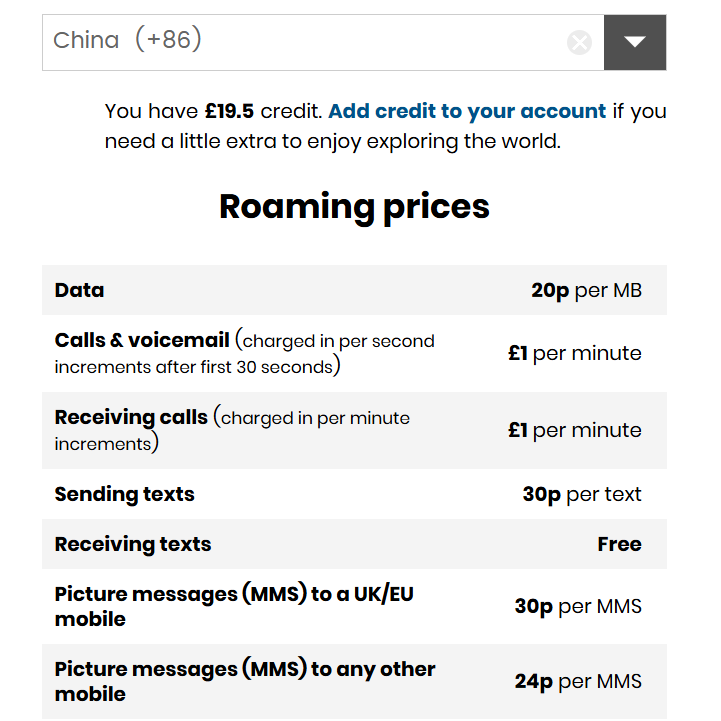This screenshot has width=721, height=721.
Task: Click the 24p per MMS price
Action: (578, 681)
